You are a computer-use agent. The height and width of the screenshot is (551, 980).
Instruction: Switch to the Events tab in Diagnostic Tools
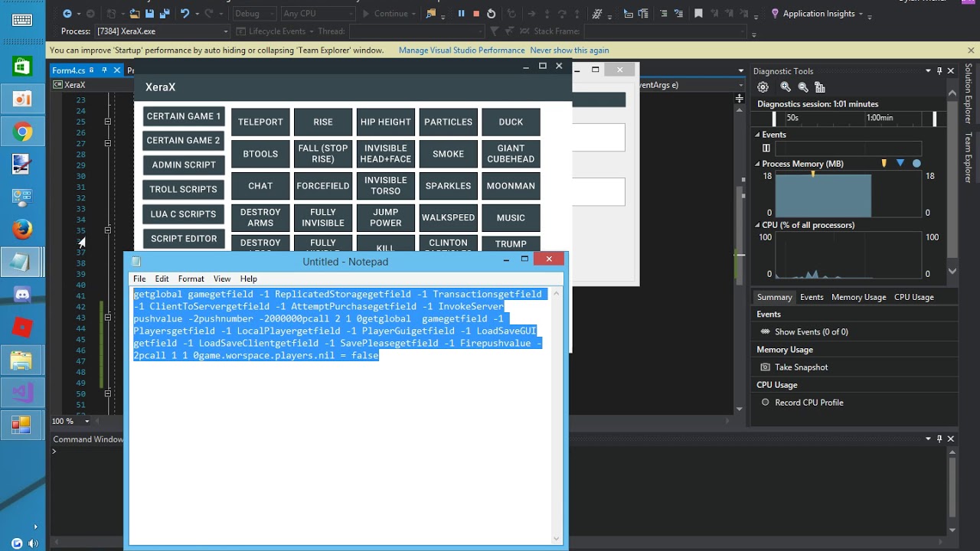(x=812, y=297)
